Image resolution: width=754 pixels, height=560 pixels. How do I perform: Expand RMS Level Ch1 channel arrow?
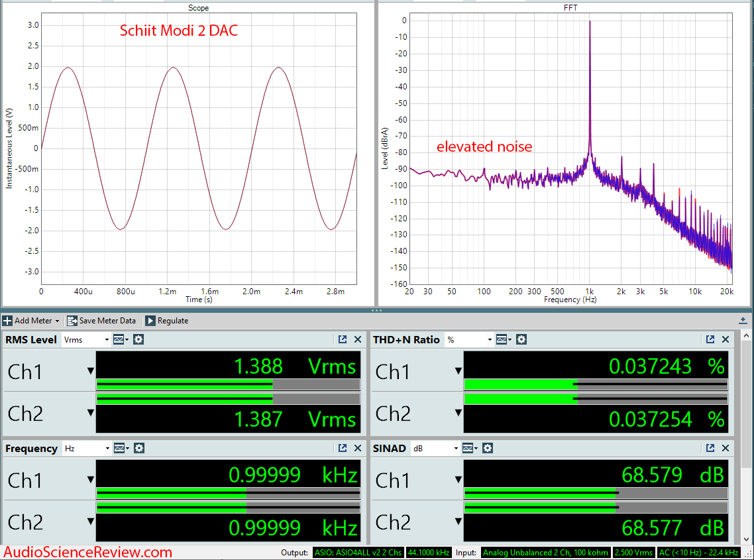coord(90,371)
